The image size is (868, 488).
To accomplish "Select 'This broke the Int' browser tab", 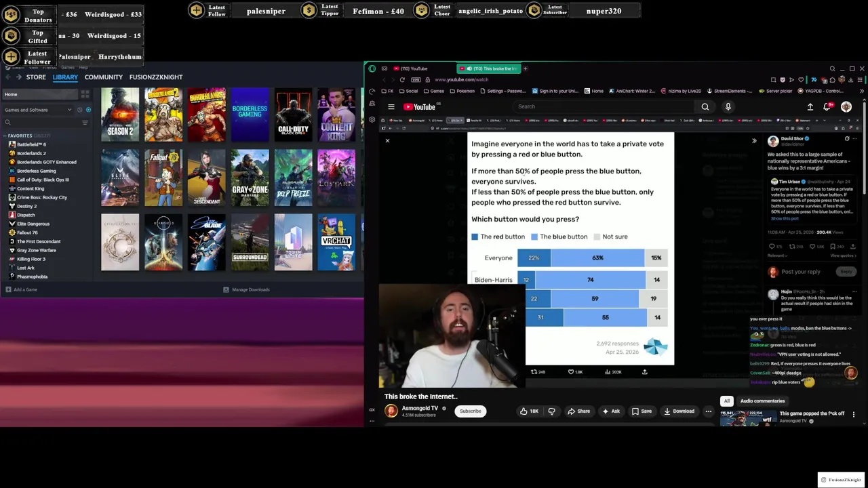I will [488, 68].
